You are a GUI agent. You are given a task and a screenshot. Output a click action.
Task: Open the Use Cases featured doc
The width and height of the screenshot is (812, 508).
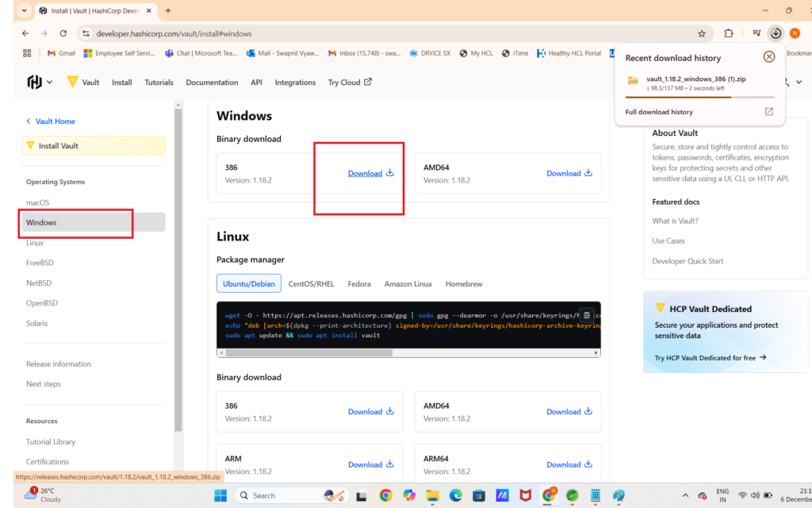click(x=668, y=241)
